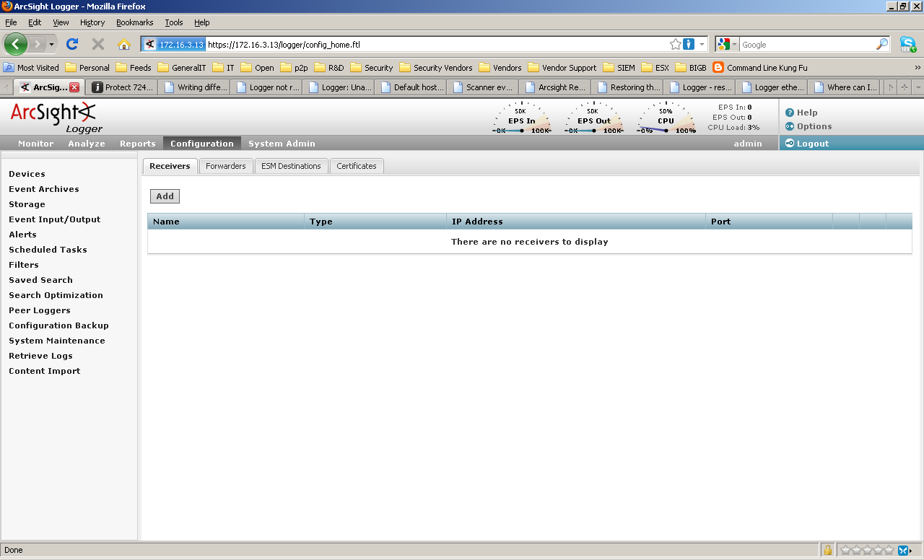924x560 pixels.
Task: Open the Reports navigation tab
Action: click(138, 144)
